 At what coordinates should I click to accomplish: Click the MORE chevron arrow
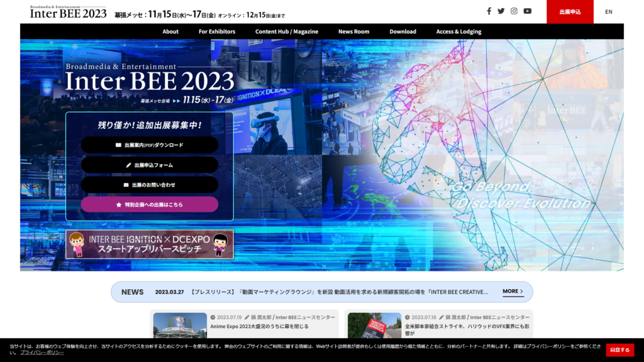coord(521,292)
